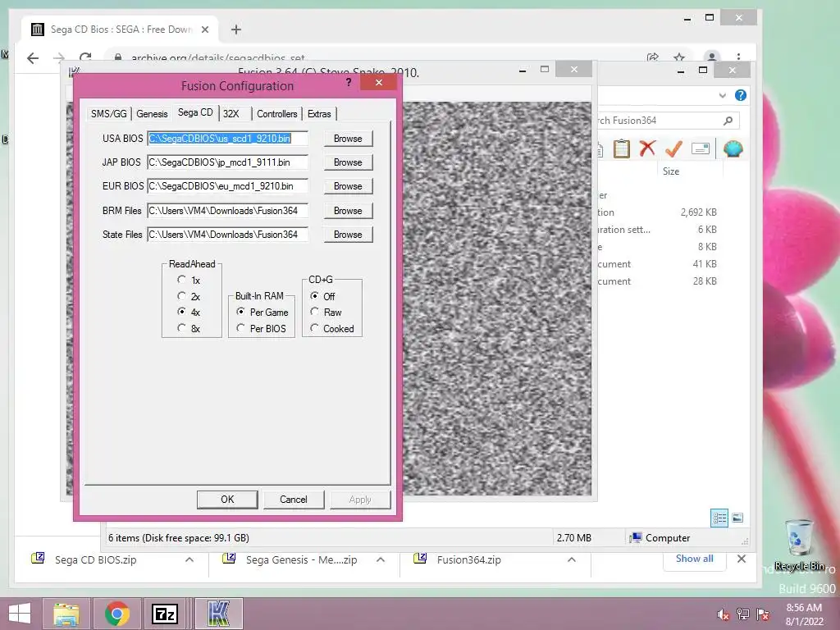Cancel the Fusion Configuration dialog
840x630 pixels.
293,500
